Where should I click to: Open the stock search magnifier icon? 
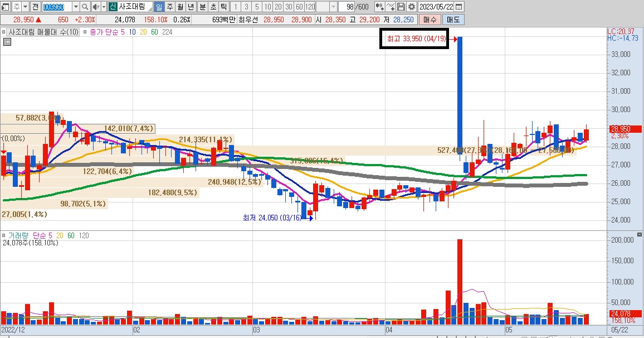(x=85, y=7)
